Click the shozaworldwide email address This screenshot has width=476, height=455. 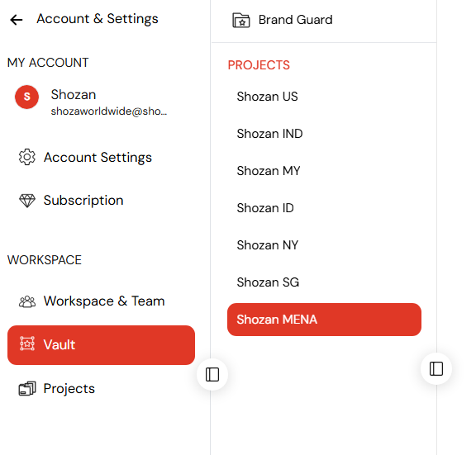click(x=109, y=111)
